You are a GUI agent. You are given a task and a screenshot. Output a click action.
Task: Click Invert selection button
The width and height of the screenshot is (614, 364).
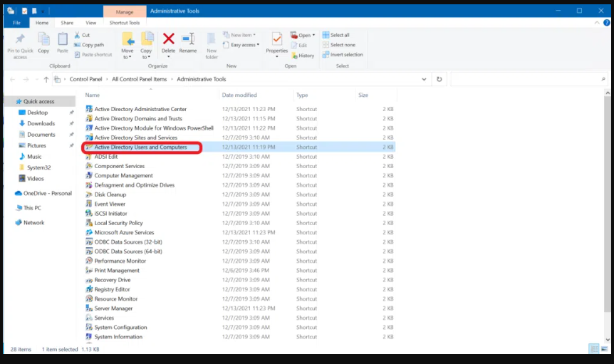[x=342, y=55]
